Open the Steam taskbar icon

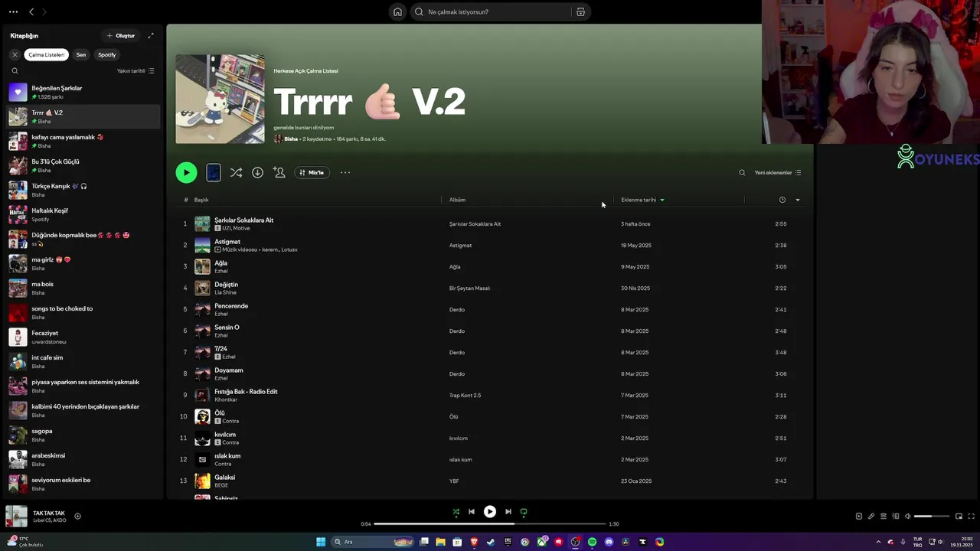coord(491,542)
